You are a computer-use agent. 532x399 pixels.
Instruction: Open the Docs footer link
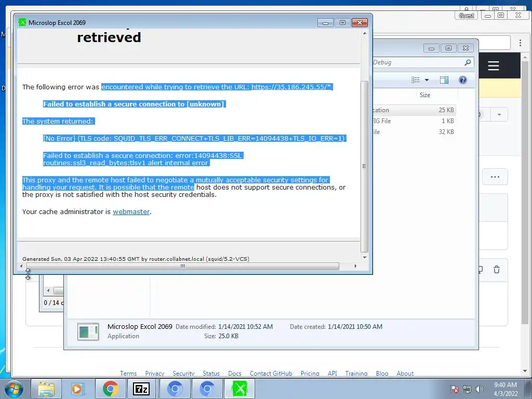[x=234, y=373]
